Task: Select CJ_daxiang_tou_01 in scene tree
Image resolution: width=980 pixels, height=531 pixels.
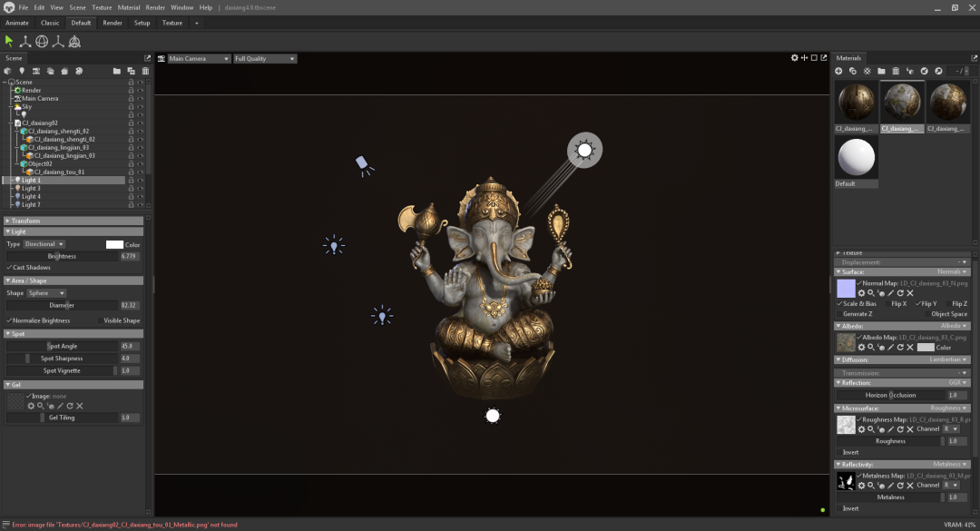Action: click(59, 172)
